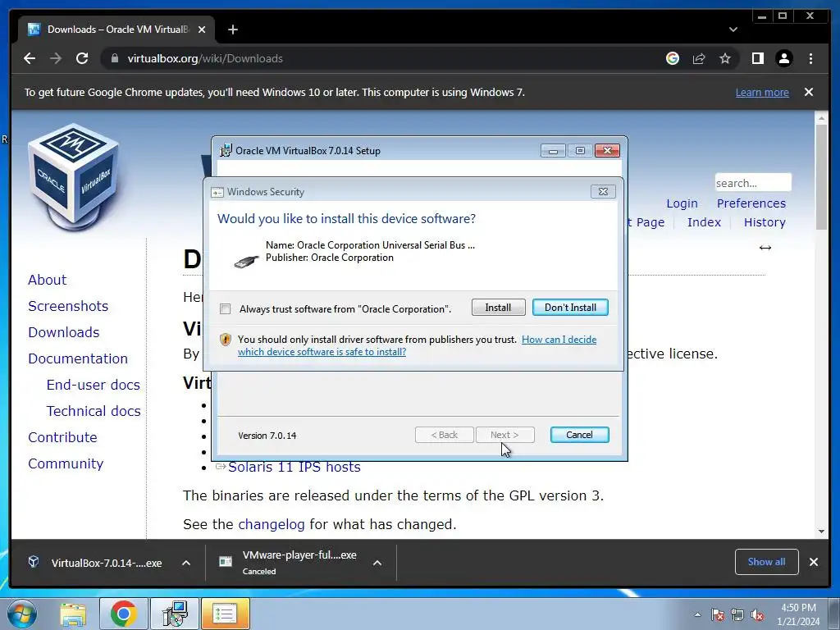Open a new Chrome tab

coord(232,30)
